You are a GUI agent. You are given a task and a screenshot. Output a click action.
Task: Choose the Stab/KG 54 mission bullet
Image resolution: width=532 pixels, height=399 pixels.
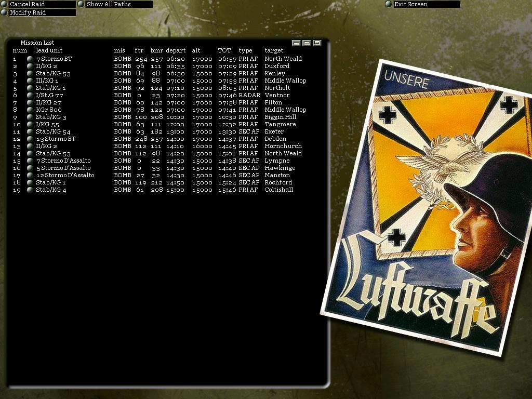pos(30,131)
